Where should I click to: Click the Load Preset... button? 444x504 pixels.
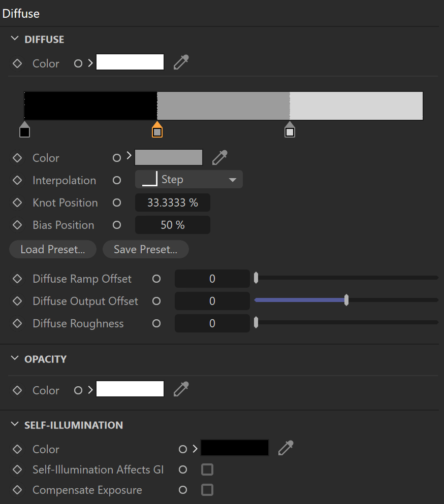click(x=53, y=249)
